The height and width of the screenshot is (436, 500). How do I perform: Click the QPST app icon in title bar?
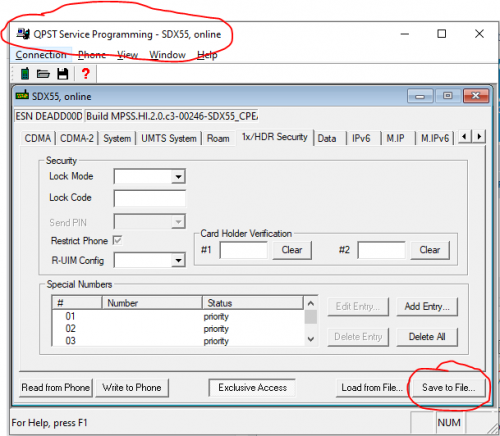[x=23, y=34]
